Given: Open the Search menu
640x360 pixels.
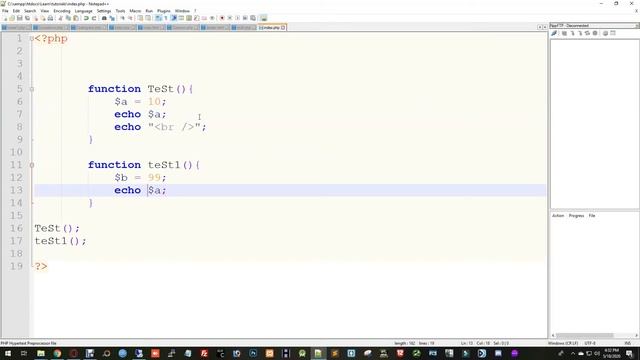Looking at the screenshot, I should pos(30,11).
